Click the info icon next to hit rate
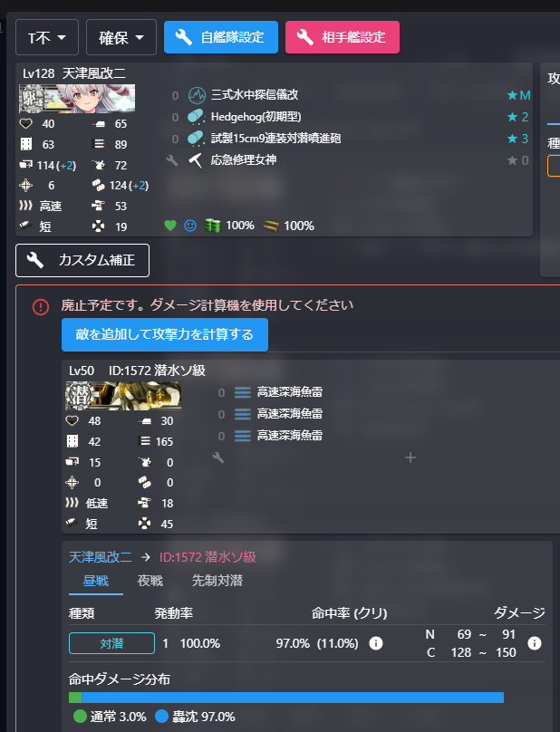The image size is (560, 732). click(376, 643)
